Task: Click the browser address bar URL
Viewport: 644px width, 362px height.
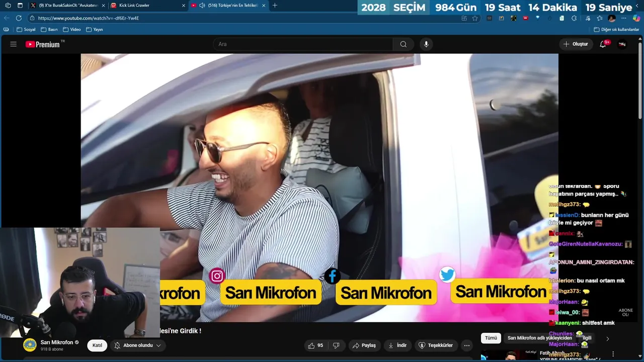Action: pyautogui.click(x=89, y=18)
